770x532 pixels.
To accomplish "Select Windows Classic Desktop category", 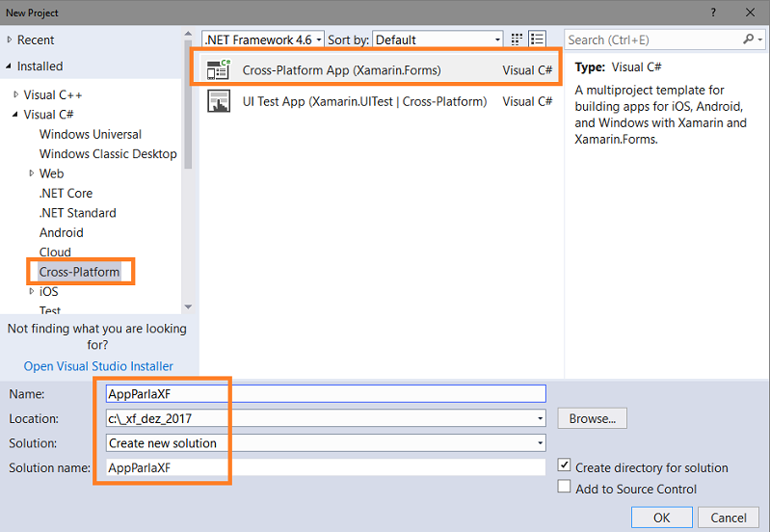I will [108, 154].
